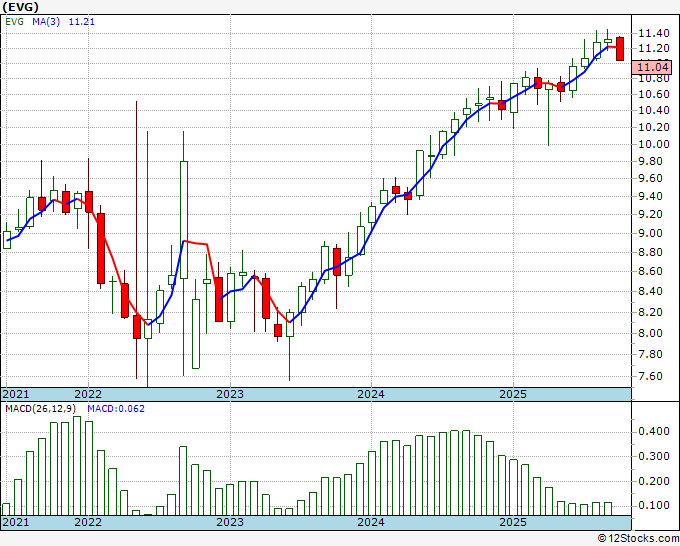Click the latest red candlestick at far right
The height and width of the screenshot is (546, 680).
pyautogui.click(x=621, y=48)
